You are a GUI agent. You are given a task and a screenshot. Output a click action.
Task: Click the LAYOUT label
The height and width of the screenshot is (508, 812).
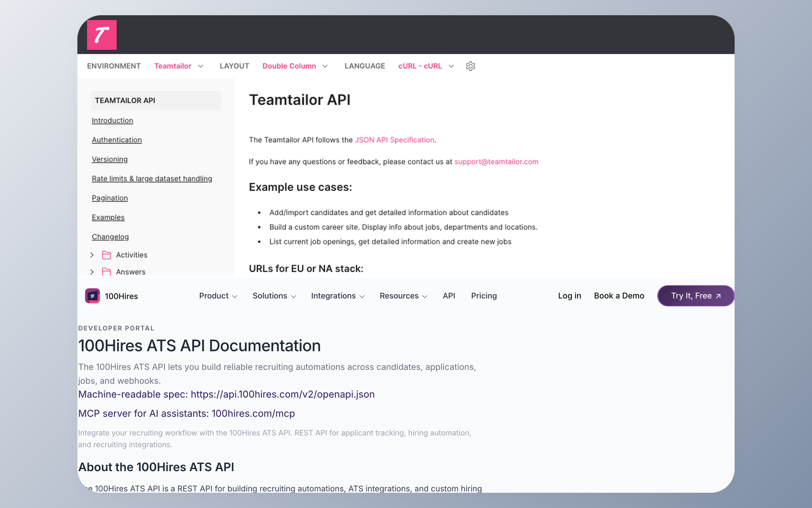pyautogui.click(x=234, y=66)
